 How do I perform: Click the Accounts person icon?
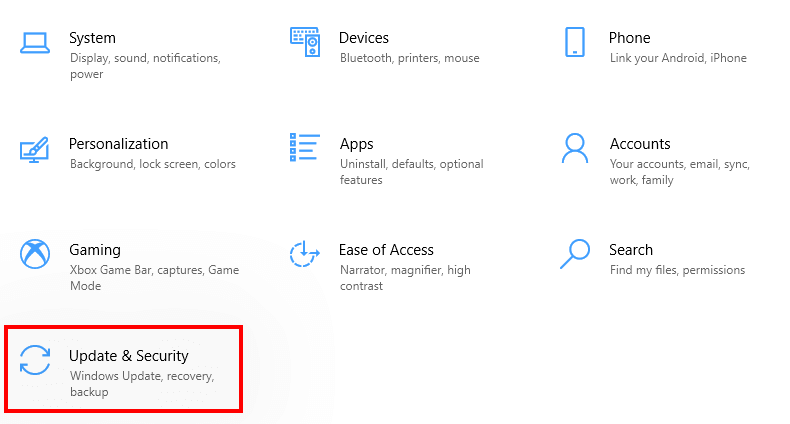(575, 148)
